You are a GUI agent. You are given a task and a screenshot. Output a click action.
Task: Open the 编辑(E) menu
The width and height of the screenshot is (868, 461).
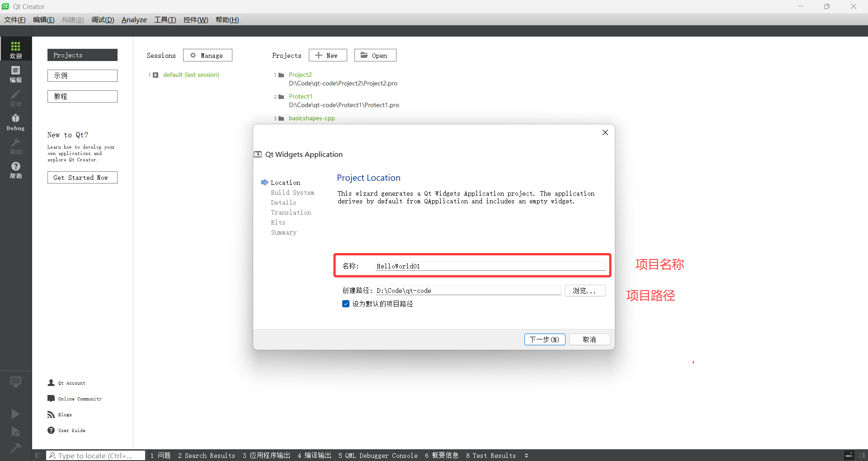point(44,20)
